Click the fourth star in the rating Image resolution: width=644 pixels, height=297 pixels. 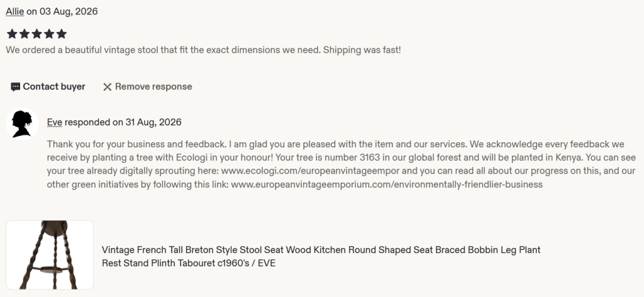click(x=49, y=34)
